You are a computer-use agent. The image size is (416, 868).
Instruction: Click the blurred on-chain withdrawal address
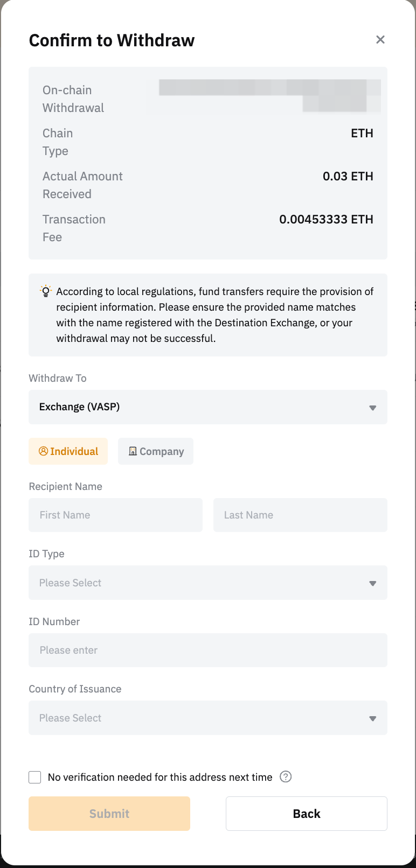pos(269,95)
